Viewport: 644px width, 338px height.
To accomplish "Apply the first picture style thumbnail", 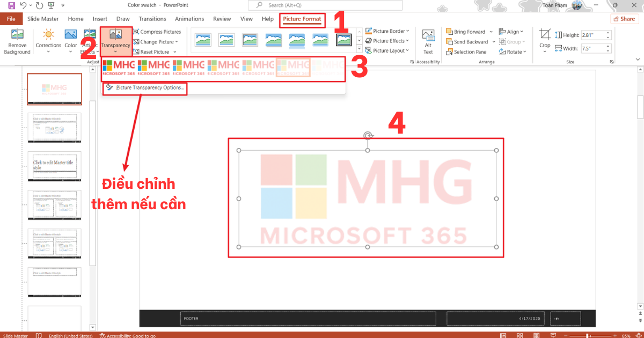I will [203, 40].
